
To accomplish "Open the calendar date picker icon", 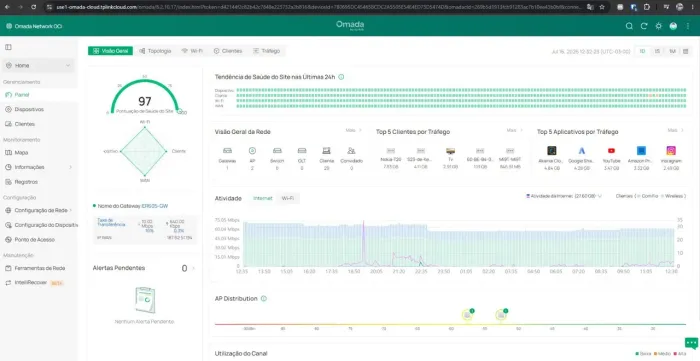I will pyautogui.click(x=686, y=51).
